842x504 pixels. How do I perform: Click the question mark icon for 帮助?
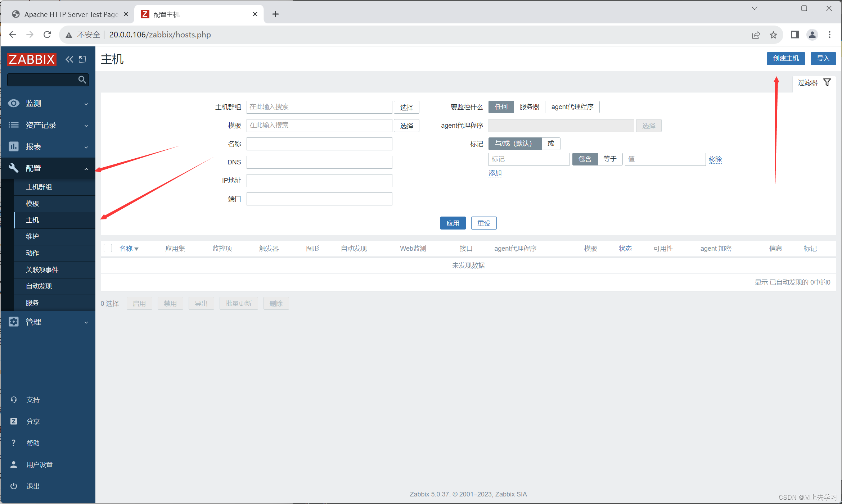click(14, 443)
